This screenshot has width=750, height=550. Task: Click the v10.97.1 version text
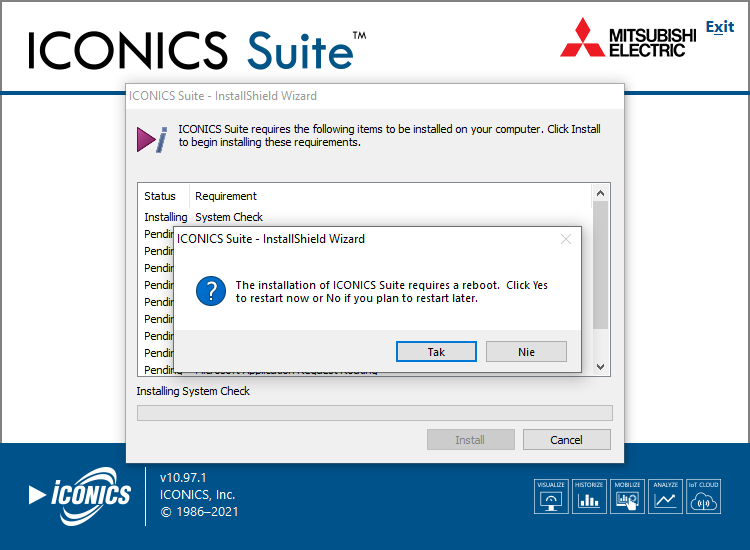(x=183, y=477)
